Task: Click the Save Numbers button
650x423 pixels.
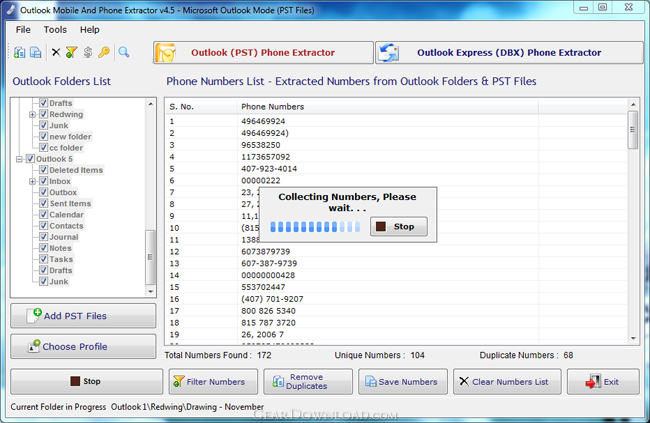Action: point(403,382)
